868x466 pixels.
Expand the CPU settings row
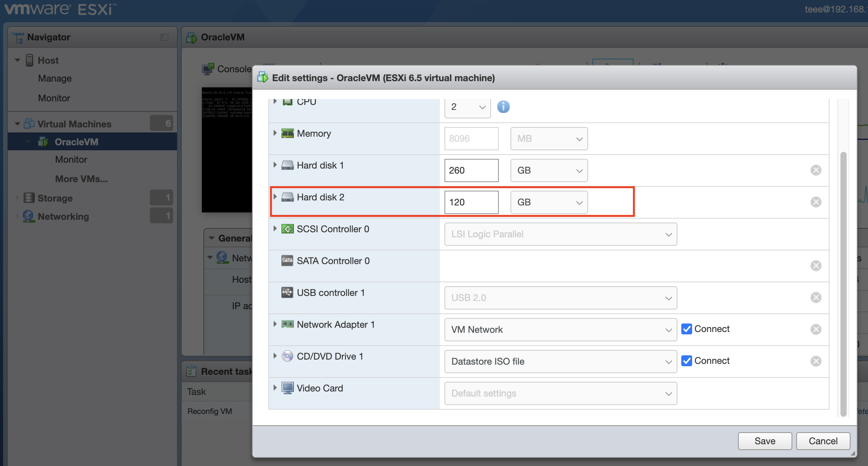click(275, 101)
